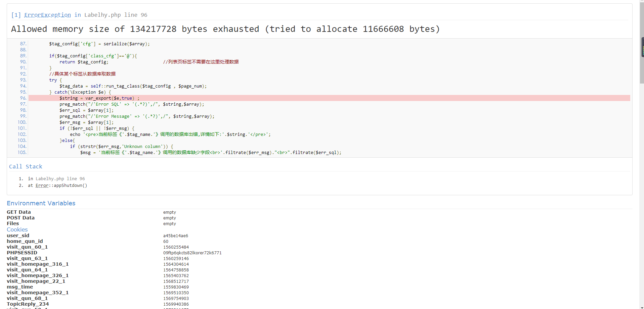Click the home_qun_id cookie label
Image resolution: width=644 pixels, height=309 pixels.
click(25, 241)
